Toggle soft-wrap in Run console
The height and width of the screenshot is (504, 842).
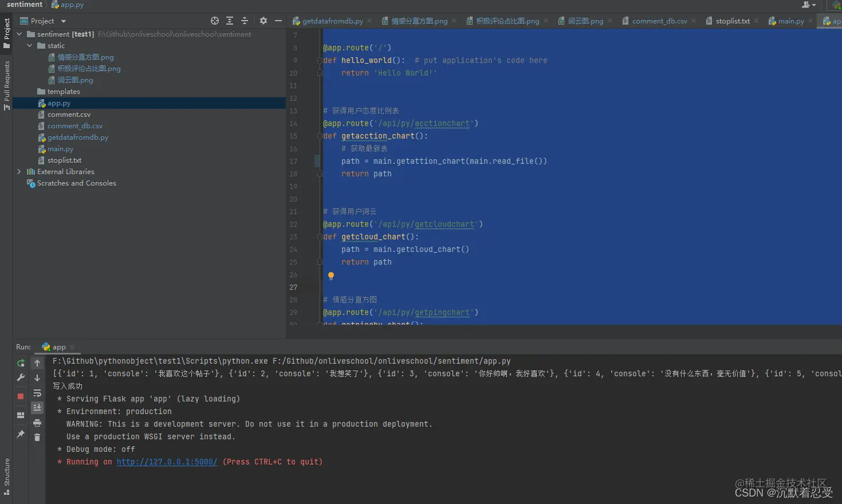[37, 393]
